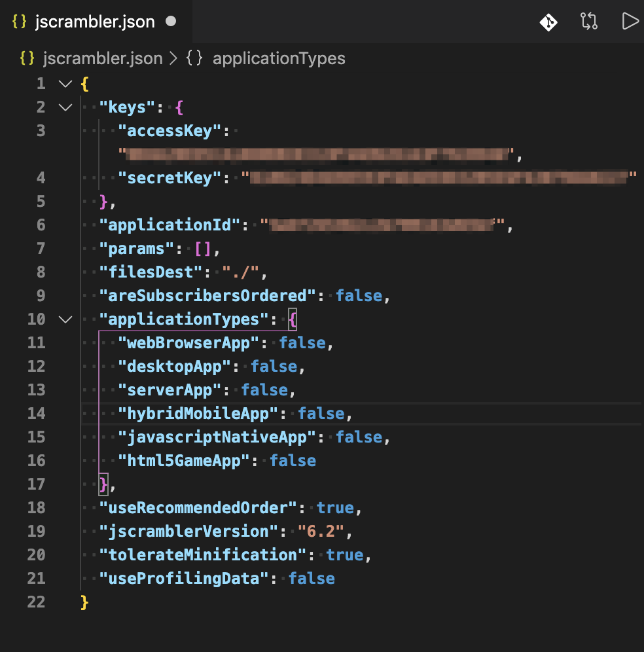The image size is (644, 652).
Task: Open the git source control diamond icon
Action: tap(548, 22)
